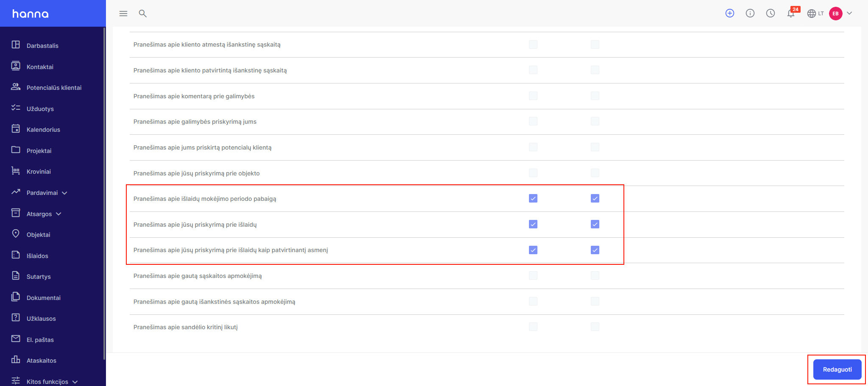Click the El. paštas envelope icon
The image size is (868, 386).
pyautogui.click(x=16, y=339)
